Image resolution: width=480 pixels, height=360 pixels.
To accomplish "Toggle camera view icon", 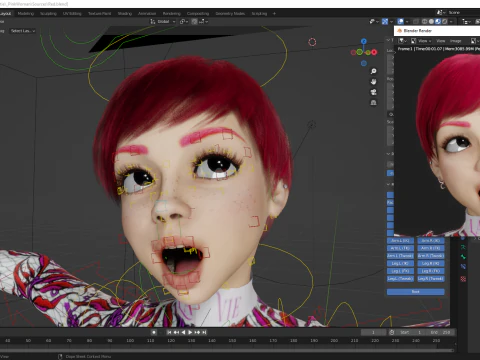I will click(374, 92).
